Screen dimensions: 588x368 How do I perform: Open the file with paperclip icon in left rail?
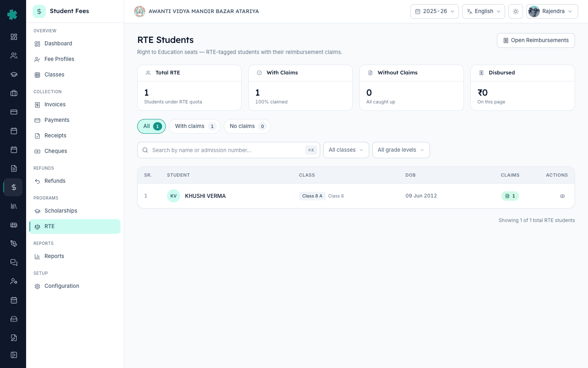[x=14, y=338]
